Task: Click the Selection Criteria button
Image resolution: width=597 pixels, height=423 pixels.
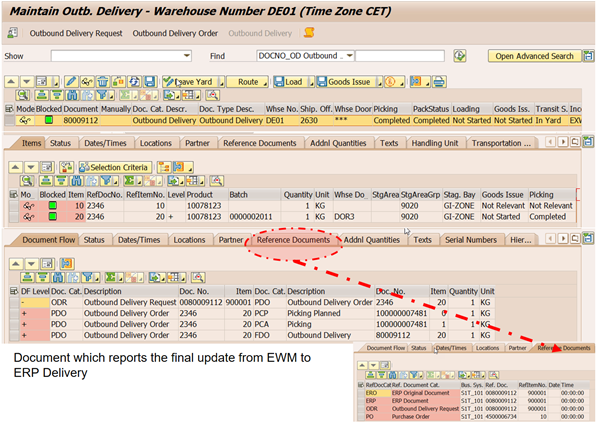Action: point(115,168)
